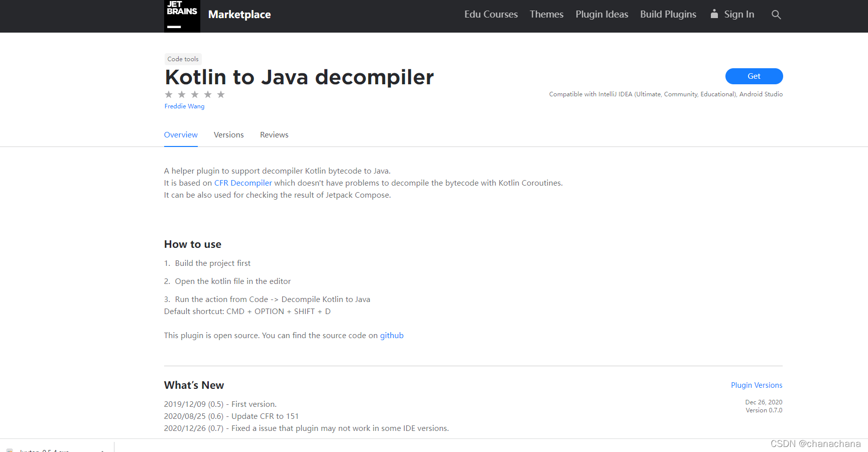This screenshot has height=452, width=868.
Task: Click the fourth rating star
Action: [208, 94]
